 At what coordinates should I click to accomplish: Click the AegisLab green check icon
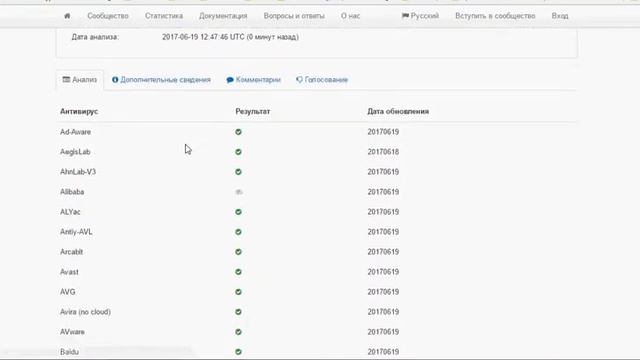[x=238, y=152]
